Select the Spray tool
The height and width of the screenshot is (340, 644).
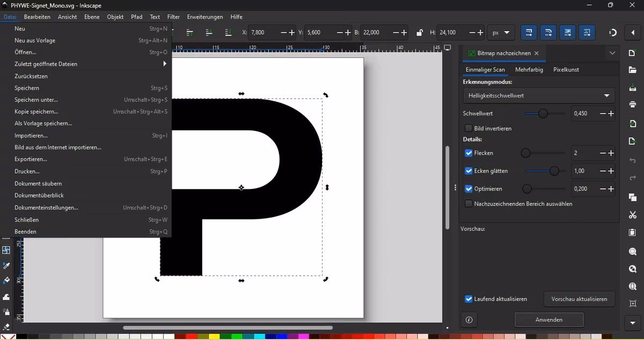click(x=6, y=312)
